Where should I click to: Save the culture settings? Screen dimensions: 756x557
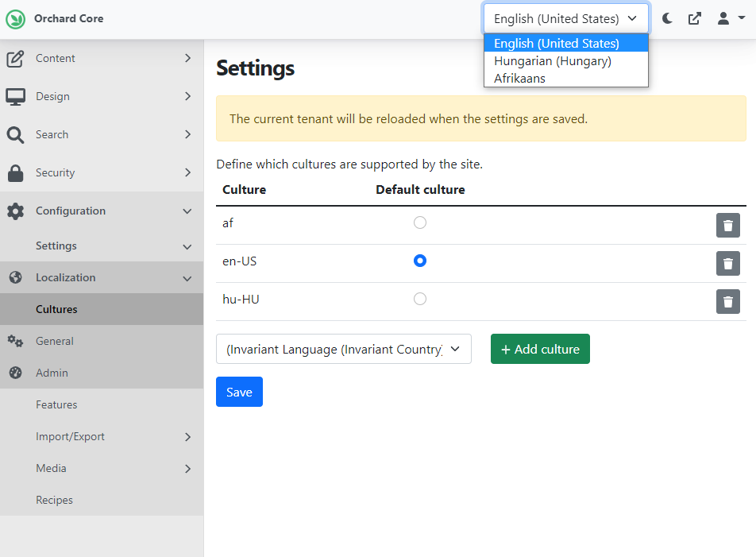[x=239, y=392]
